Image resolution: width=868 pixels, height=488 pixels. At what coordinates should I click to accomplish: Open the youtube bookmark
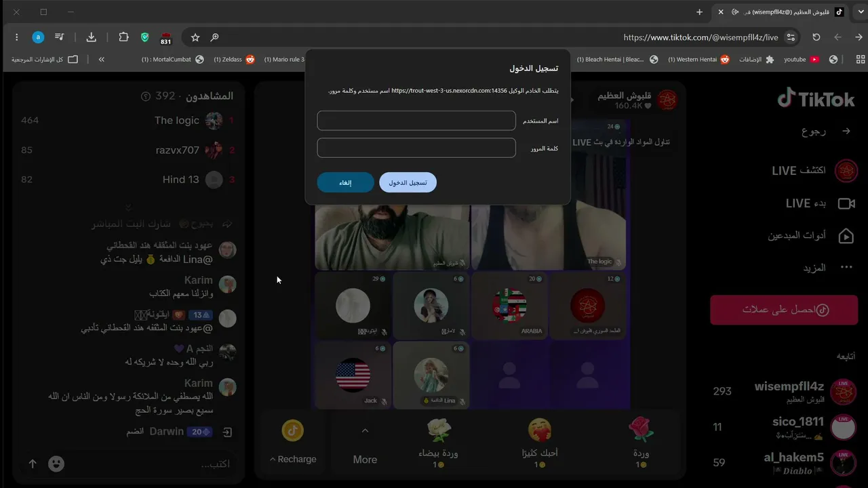[x=802, y=59]
